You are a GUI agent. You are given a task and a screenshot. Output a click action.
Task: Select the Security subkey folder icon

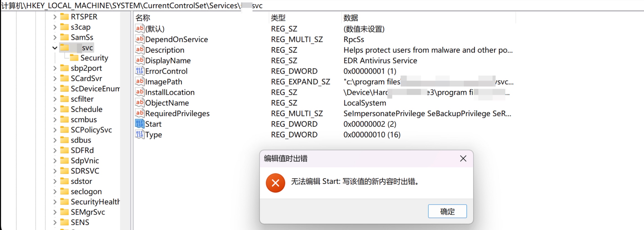pos(74,58)
